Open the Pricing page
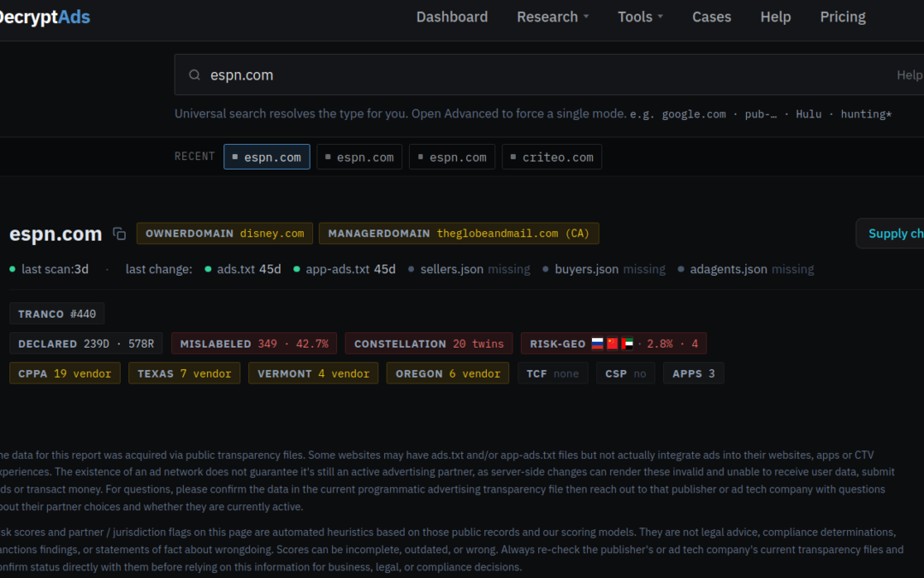Image resolution: width=924 pixels, height=578 pixels. [x=843, y=16]
